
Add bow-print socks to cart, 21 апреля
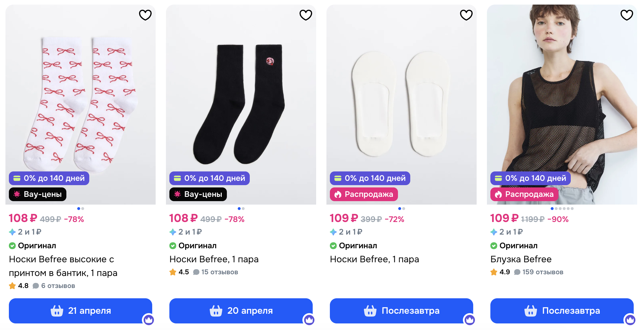pos(80,311)
